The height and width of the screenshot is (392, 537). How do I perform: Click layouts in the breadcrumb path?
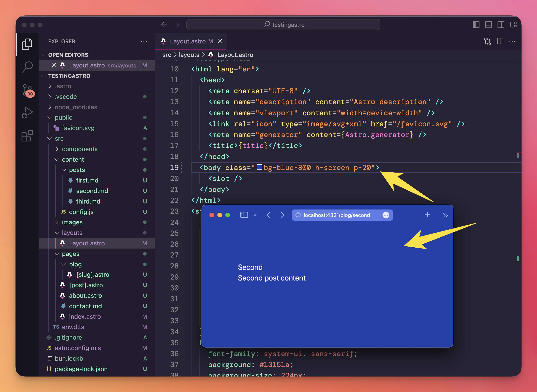click(189, 55)
